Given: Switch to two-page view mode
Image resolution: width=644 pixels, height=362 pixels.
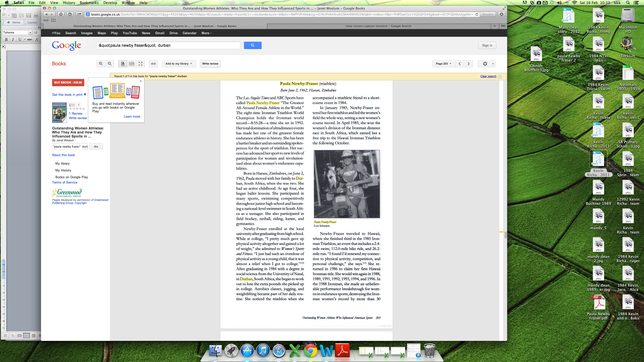Looking at the screenshot, I should point(132,64).
